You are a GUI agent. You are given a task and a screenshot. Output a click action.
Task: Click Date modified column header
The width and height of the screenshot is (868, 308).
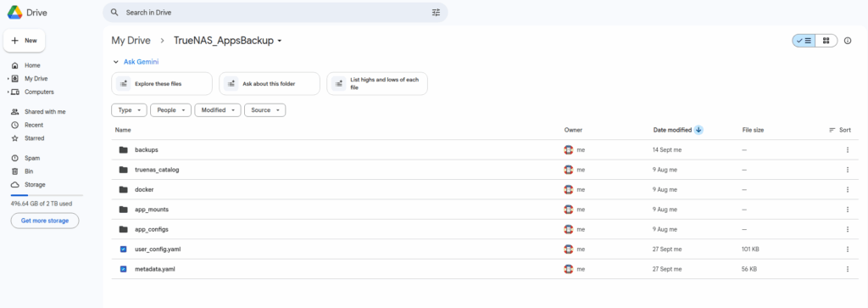tap(672, 130)
